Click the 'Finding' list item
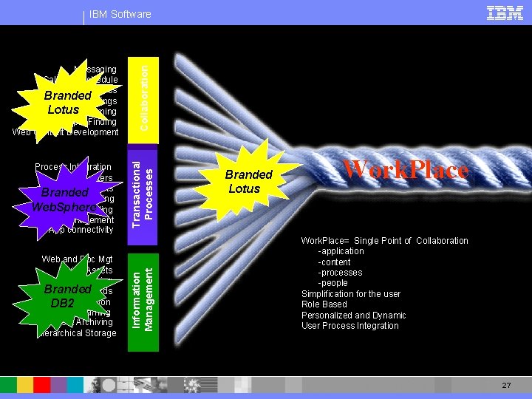532x399 pixels. (102, 121)
